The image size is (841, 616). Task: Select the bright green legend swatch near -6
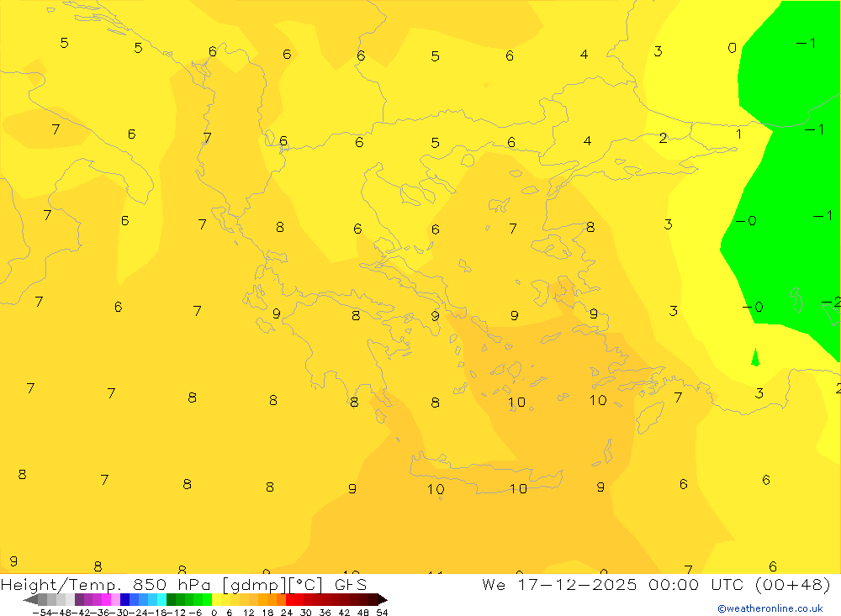coord(207,600)
